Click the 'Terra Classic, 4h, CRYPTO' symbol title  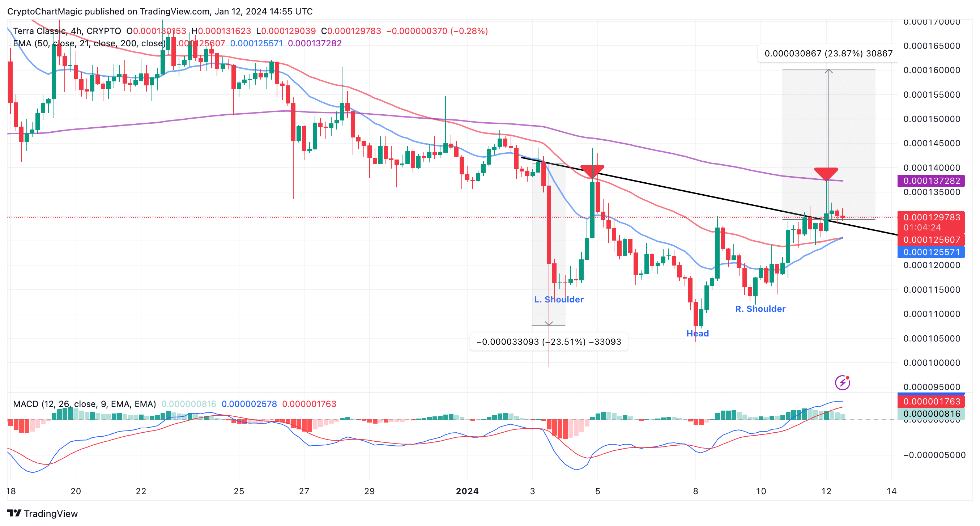point(67,31)
